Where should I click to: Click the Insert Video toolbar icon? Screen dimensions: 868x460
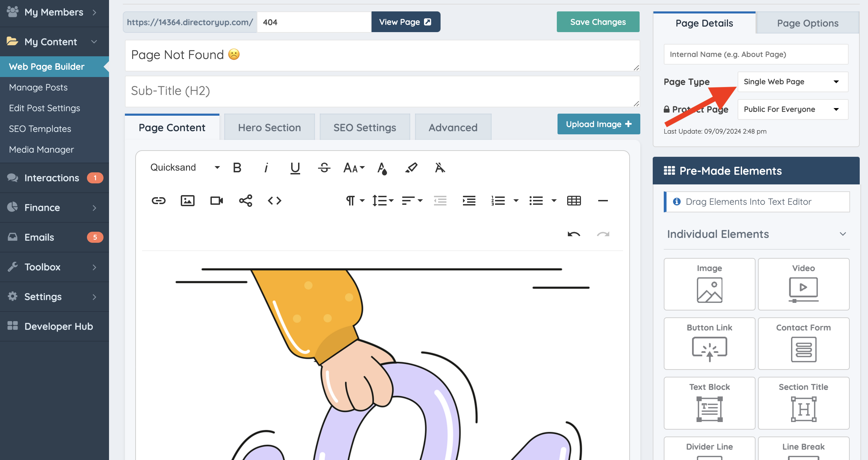pyautogui.click(x=217, y=201)
